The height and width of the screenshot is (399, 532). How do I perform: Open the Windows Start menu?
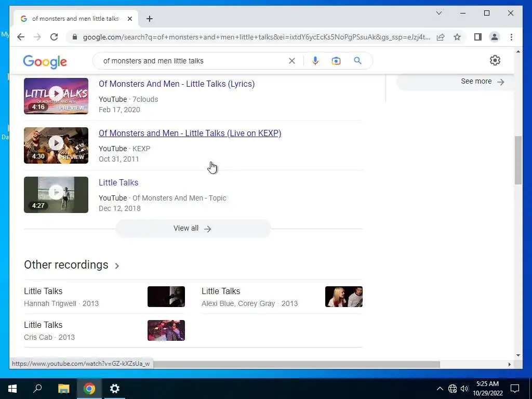(12, 389)
